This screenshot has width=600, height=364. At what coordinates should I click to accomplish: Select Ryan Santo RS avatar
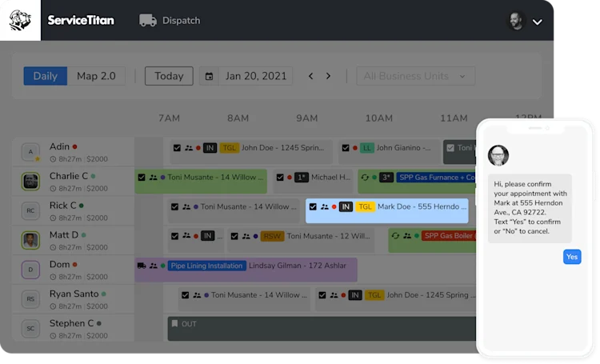30,299
